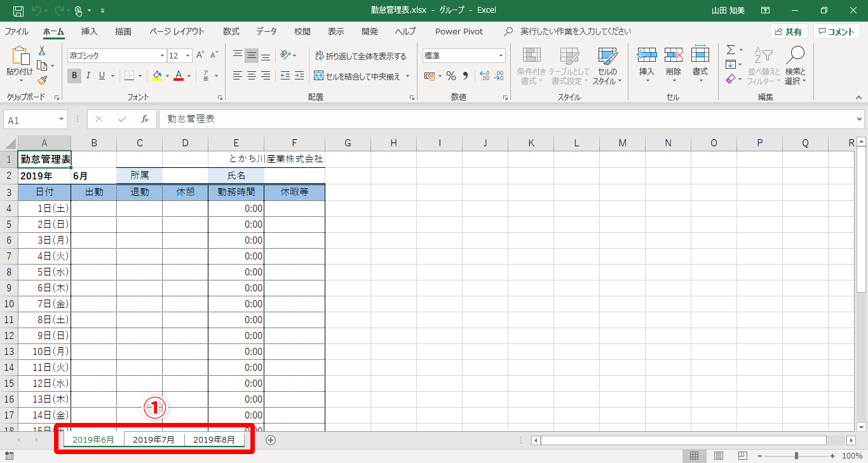
Task: Switch to Page Layout view icon in status bar
Action: pyautogui.click(x=718, y=455)
